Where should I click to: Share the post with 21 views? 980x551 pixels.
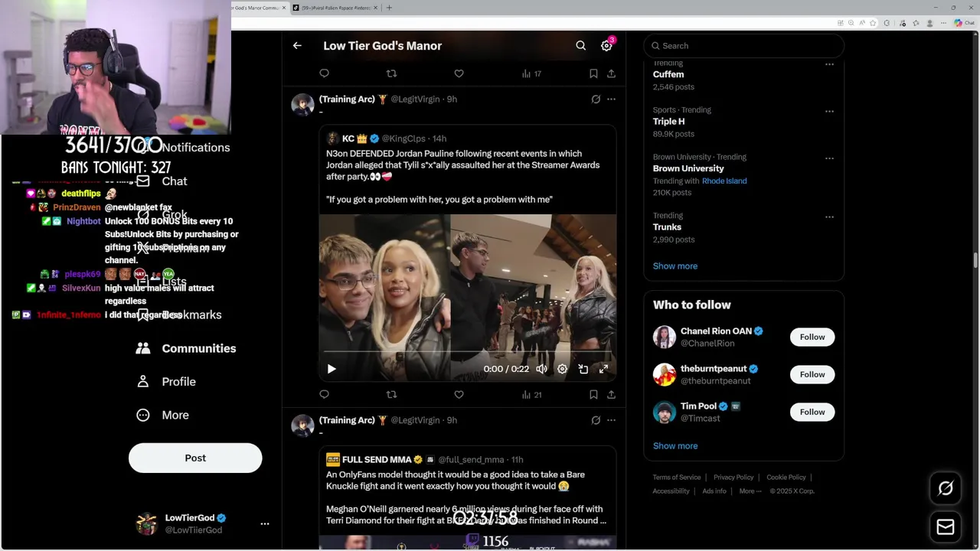pos(611,395)
